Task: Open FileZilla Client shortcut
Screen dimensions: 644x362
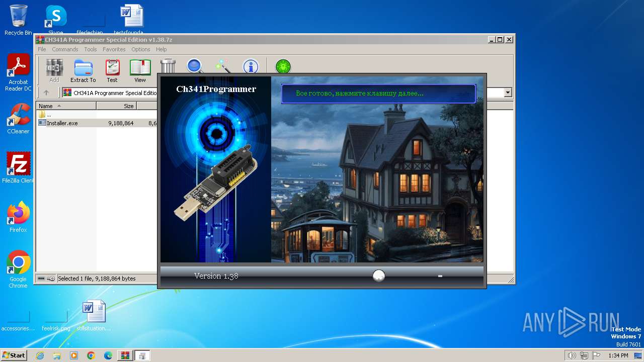Action: (x=18, y=167)
